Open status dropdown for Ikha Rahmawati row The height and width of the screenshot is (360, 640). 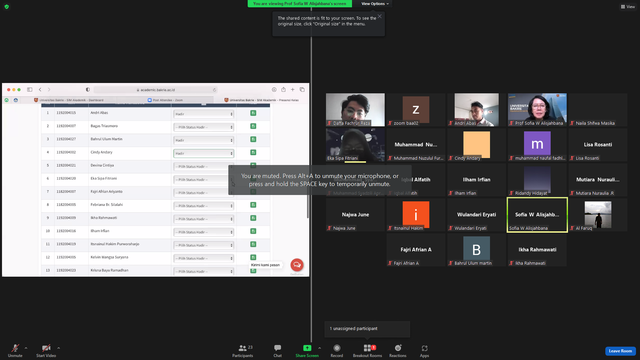203,219
